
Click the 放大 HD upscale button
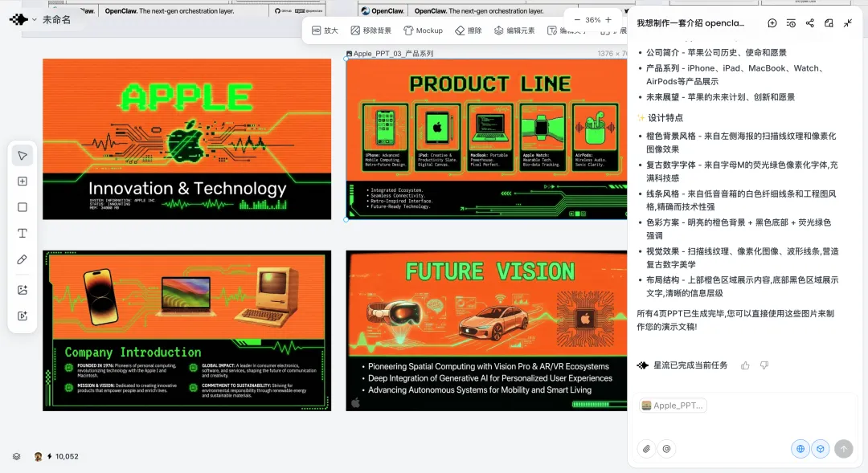(x=325, y=31)
